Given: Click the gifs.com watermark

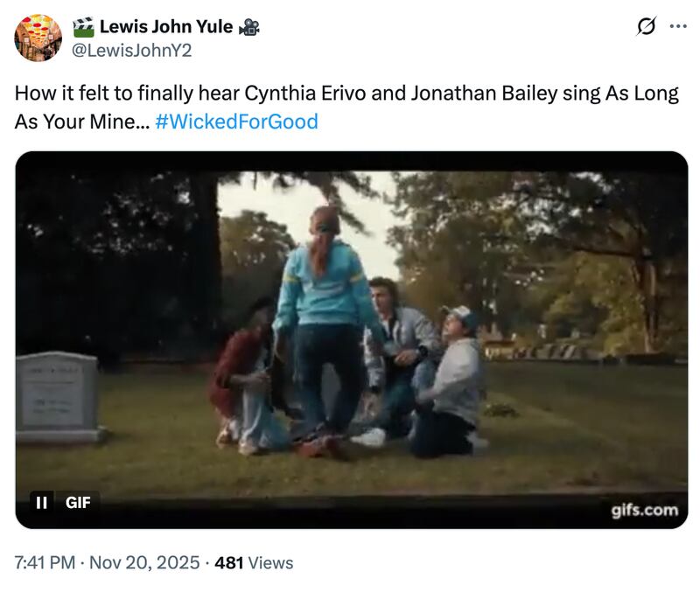Looking at the screenshot, I should point(644,510).
